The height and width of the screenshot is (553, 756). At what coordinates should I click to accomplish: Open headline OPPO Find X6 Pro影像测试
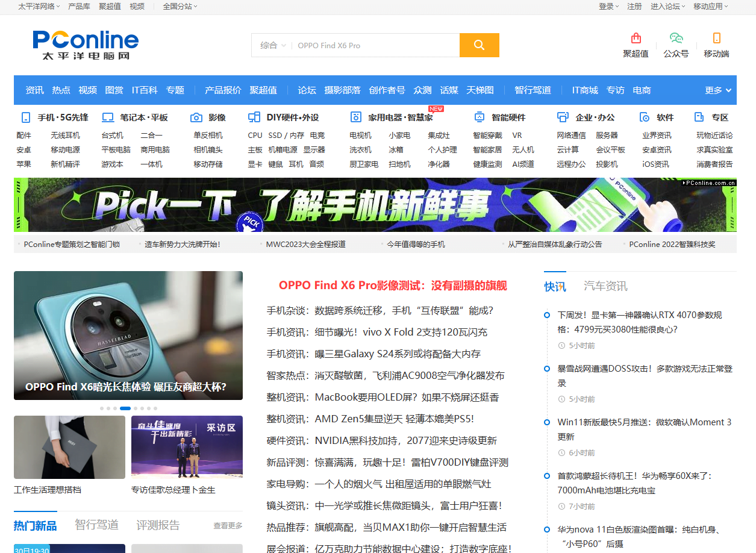(x=393, y=286)
